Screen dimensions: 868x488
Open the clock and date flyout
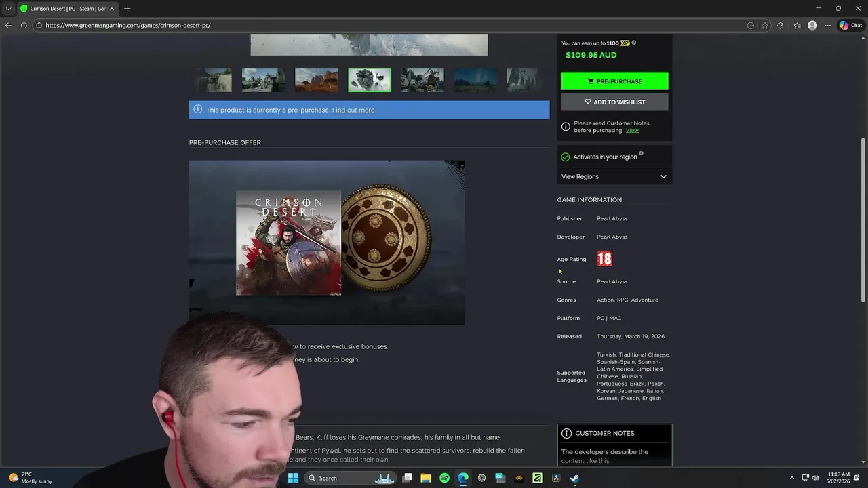point(839,478)
